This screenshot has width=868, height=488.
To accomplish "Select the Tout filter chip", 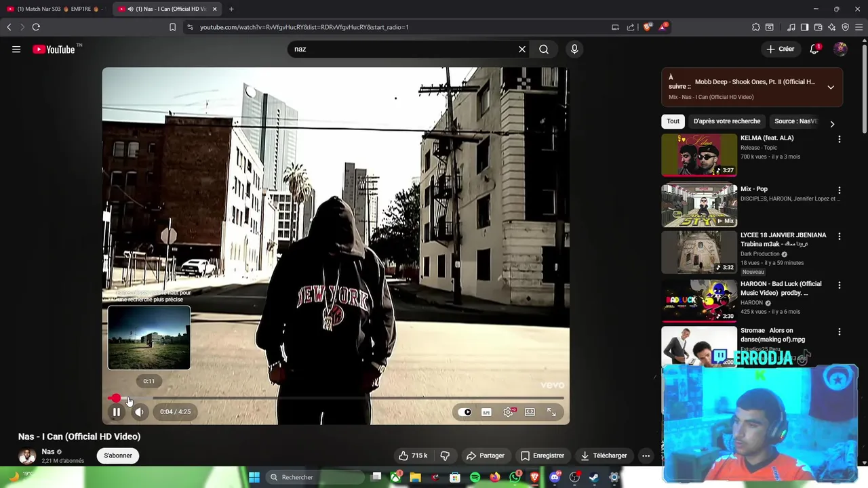I will 673,121.
